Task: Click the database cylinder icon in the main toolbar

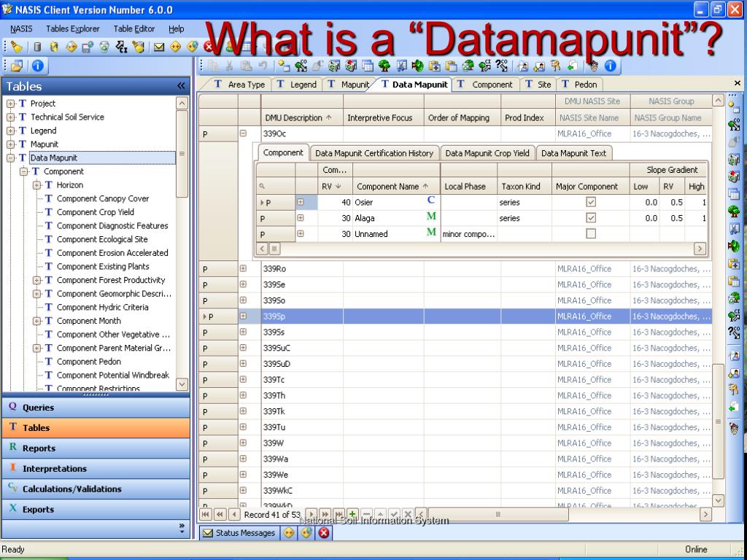Action: tap(38, 47)
